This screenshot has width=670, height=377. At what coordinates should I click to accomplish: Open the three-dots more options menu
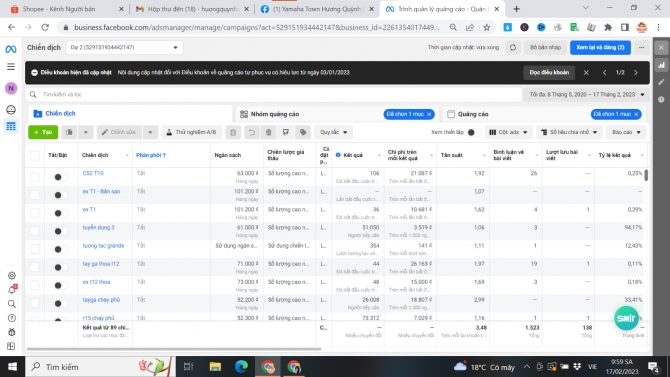tap(641, 47)
